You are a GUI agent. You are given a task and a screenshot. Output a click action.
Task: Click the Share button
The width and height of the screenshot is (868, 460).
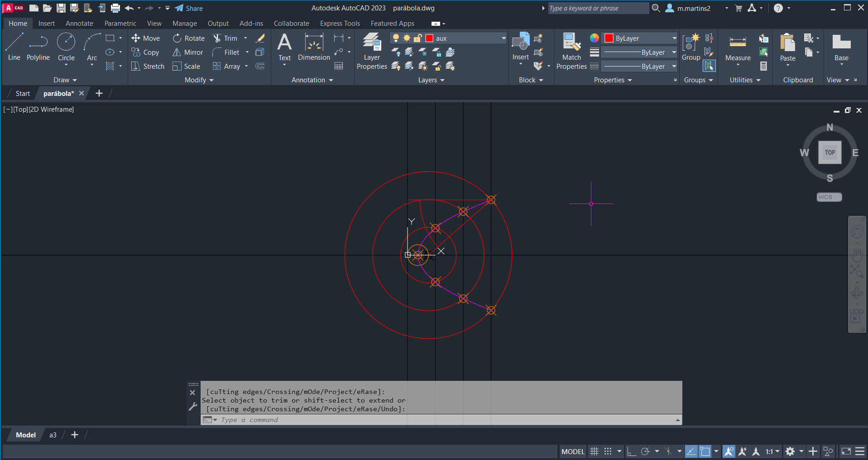coord(189,8)
